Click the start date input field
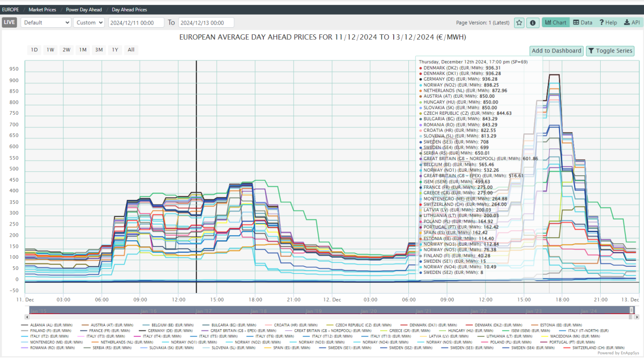 [136, 23]
